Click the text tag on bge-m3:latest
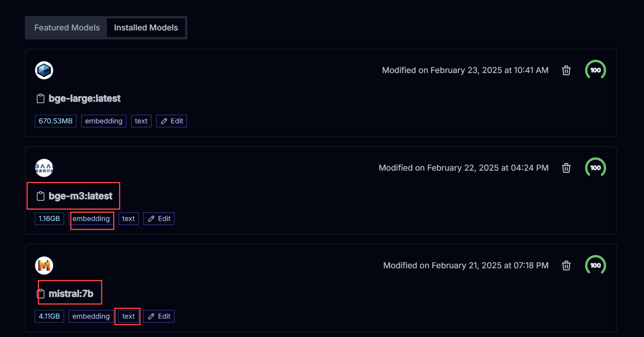 pos(128,219)
